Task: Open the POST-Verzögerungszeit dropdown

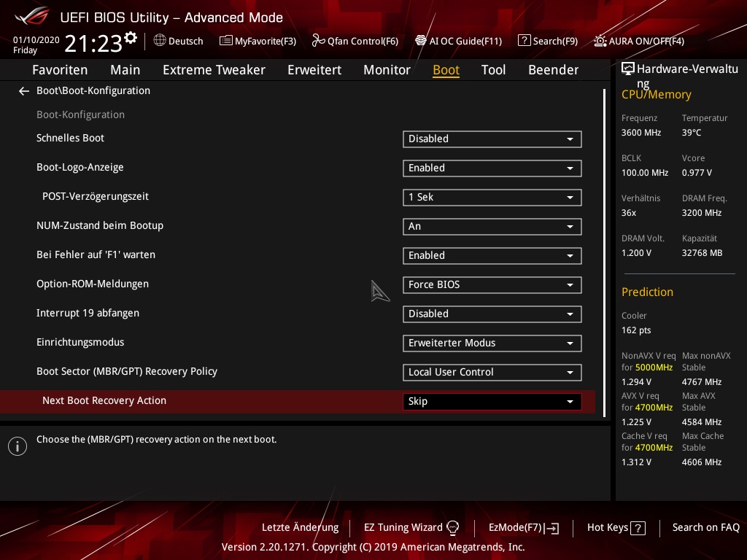Action: coord(492,197)
